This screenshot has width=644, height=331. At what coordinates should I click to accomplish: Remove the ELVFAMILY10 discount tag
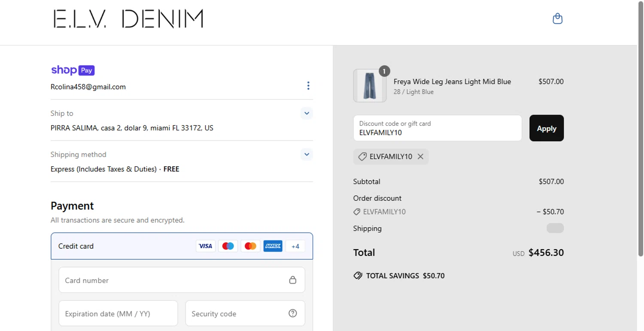point(420,156)
